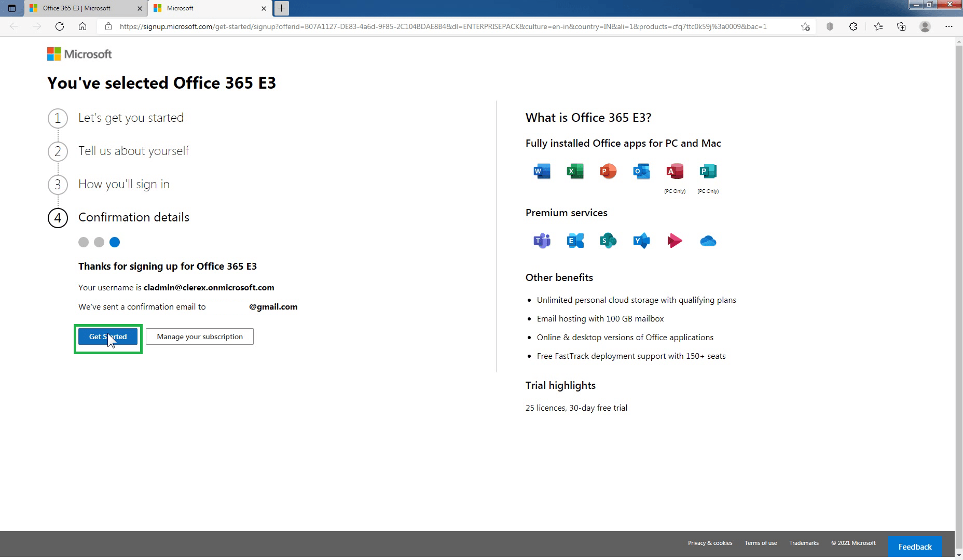Click the Word app icon
This screenshot has height=560, width=963.
coord(542,171)
